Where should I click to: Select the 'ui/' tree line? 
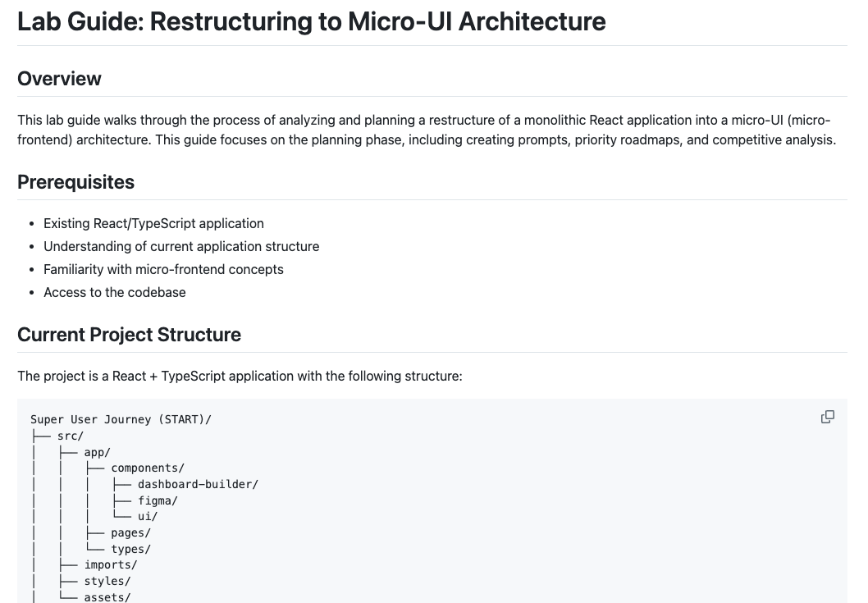(148, 516)
